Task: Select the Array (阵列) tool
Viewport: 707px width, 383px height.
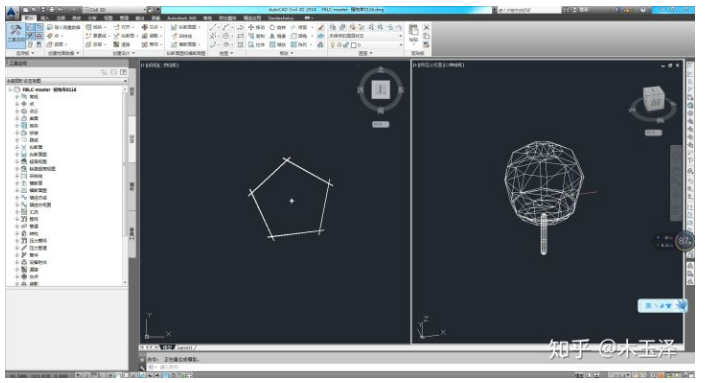Action: [299, 45]
